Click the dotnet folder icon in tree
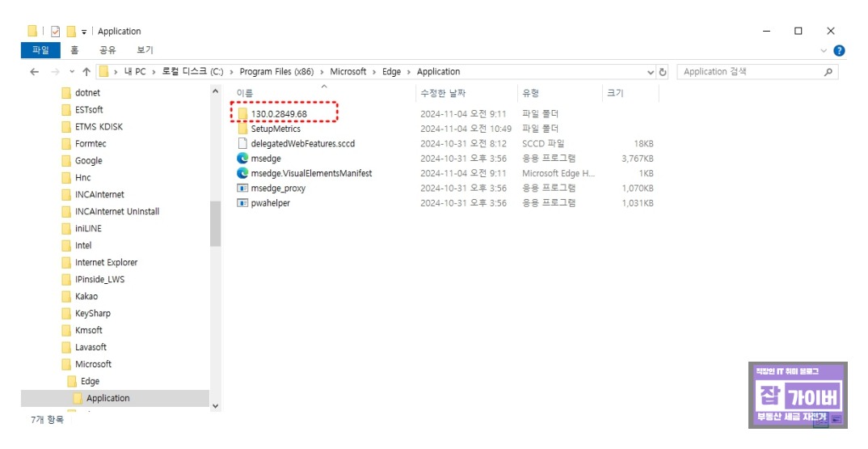This screenshot has height=449, width=868. (66, 92)
